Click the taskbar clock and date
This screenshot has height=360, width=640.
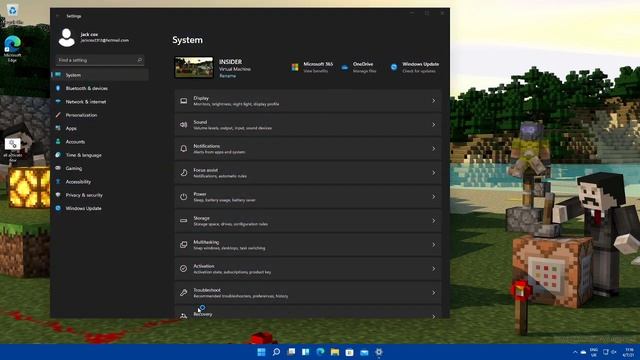pyautogui.click(x=629, y=352)
